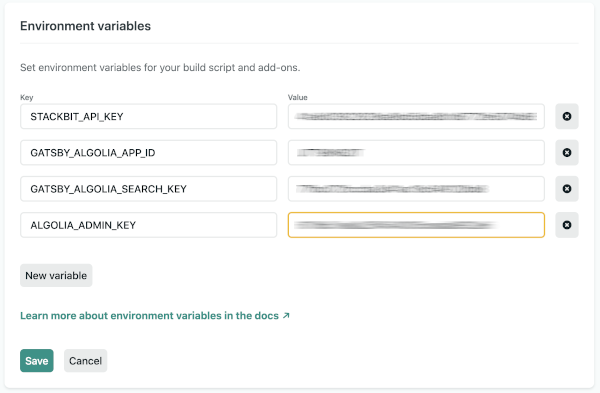Add a New variable
The width and height of the screenshot is (600, 393).
(56, 276)
